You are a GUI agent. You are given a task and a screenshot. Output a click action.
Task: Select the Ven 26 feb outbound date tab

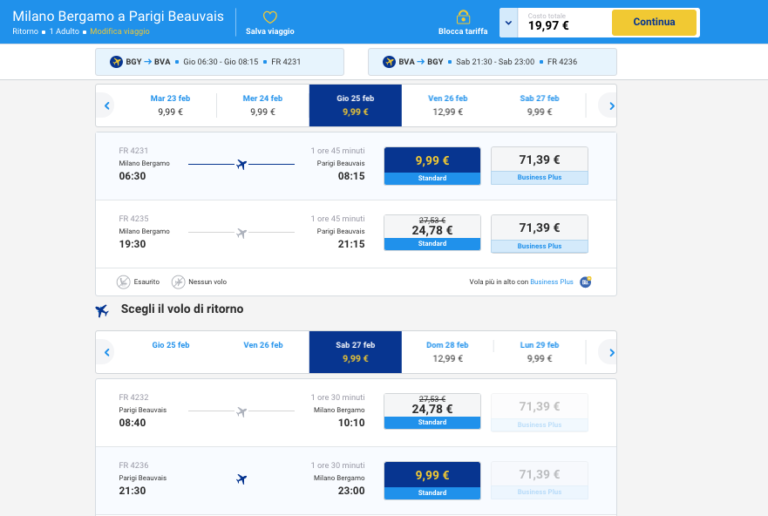coord(447,105)
